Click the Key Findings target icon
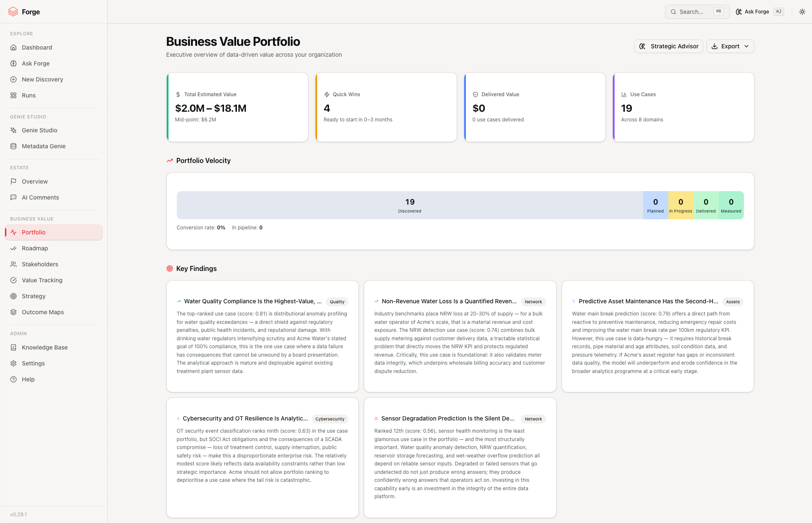The height and width of the screenshot is (523, 812). [x=170, y=268]
